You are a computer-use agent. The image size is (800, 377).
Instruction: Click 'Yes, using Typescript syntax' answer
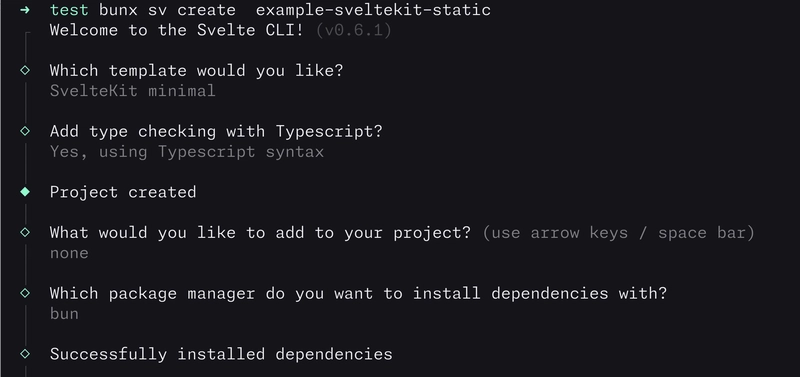point(187,152)
